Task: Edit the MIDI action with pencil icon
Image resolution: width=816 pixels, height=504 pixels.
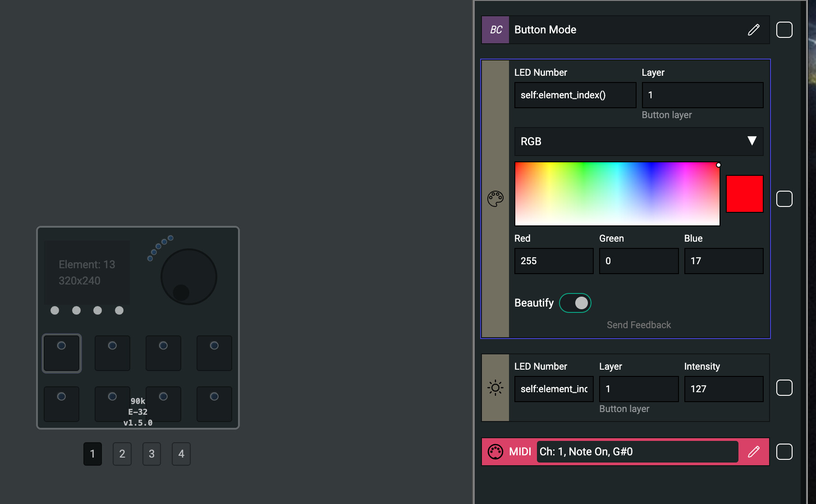Action: (753, 452)
